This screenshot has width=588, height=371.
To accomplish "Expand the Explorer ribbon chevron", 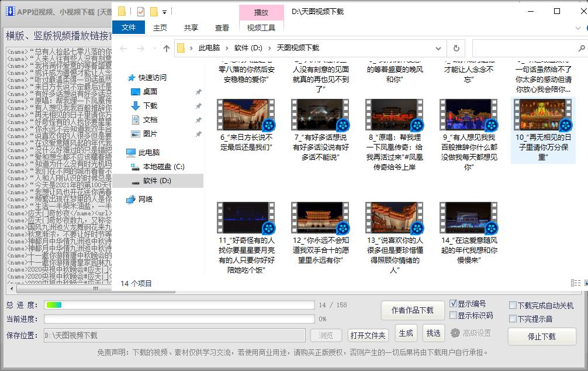I will click(578, 28).
